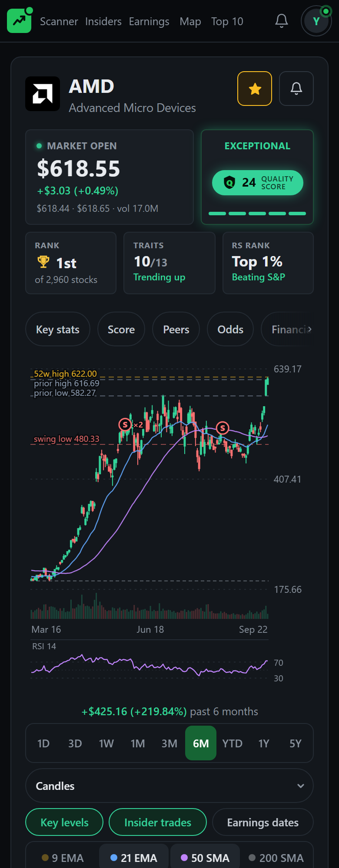Click the quality score progress bar segments

[x=257, y=214]
